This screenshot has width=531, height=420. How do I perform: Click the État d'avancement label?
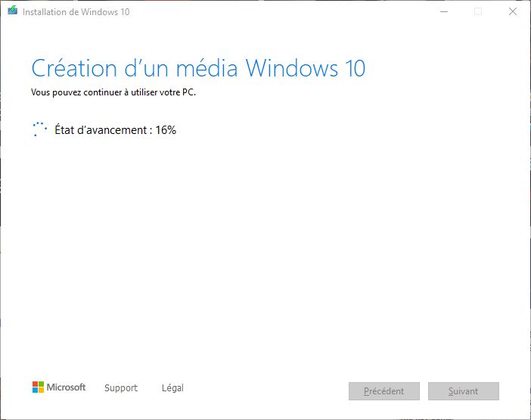coord(101,130)
